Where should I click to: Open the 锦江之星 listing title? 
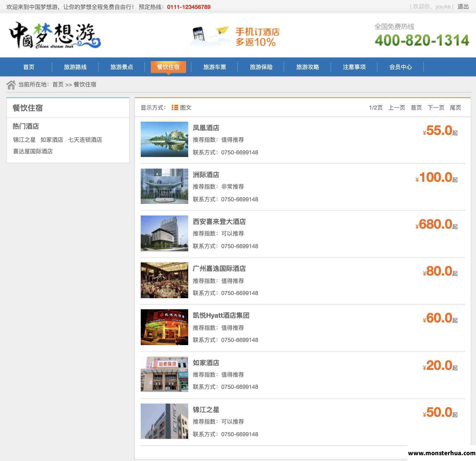(206, 410)
